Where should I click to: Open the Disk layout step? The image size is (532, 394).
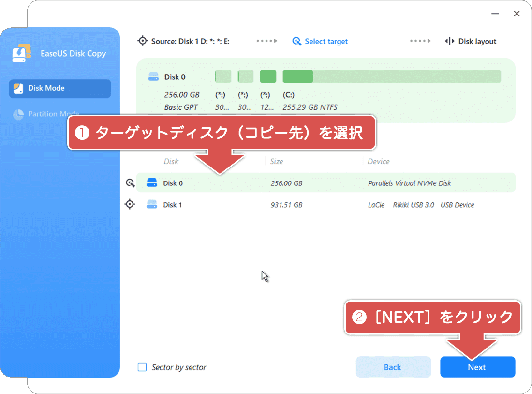[476, 41]
